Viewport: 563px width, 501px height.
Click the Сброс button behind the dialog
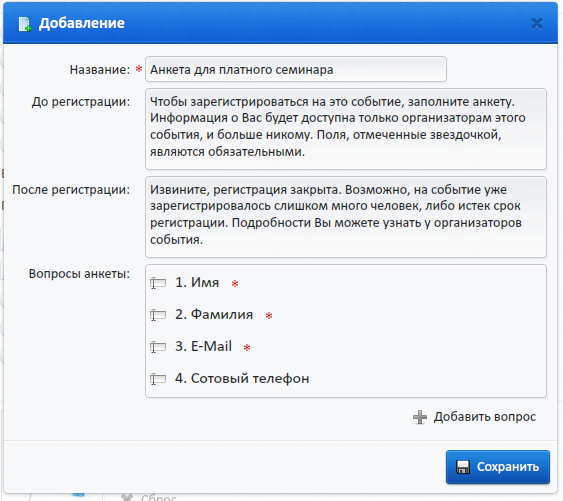149,498
